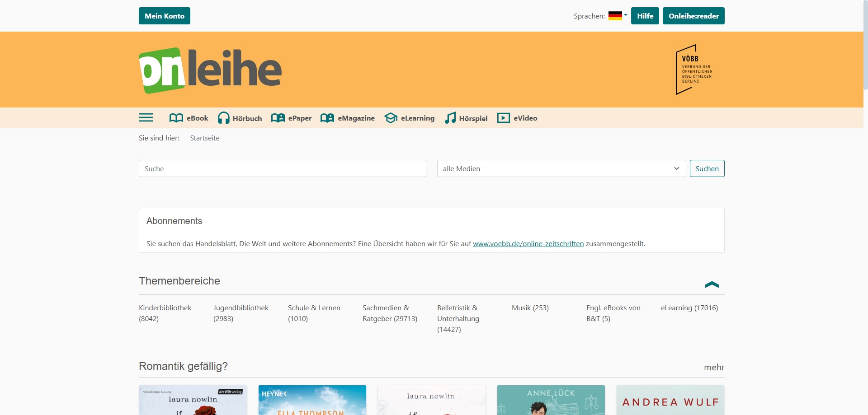Open Musik (253) topic
The width and height of the screenshot is (868, 415).
pyautogui.click(x=530, y=308)
